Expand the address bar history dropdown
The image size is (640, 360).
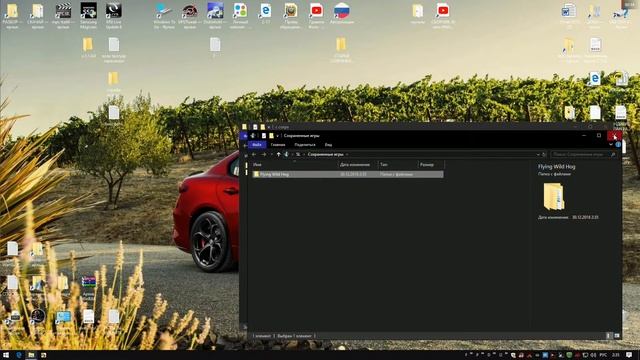(x=538, y=155)
